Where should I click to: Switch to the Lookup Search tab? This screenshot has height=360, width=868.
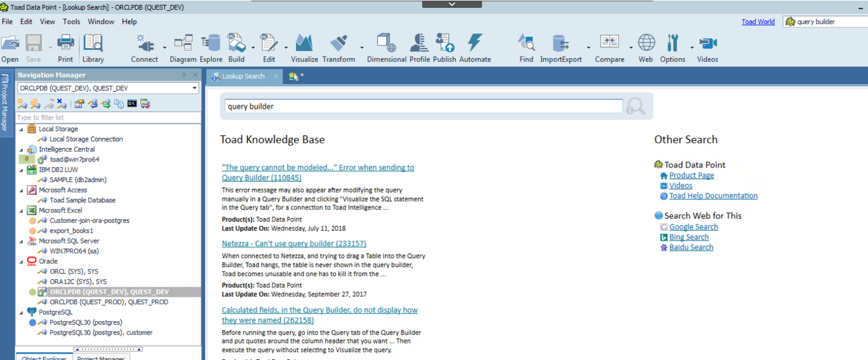[243, 76]
